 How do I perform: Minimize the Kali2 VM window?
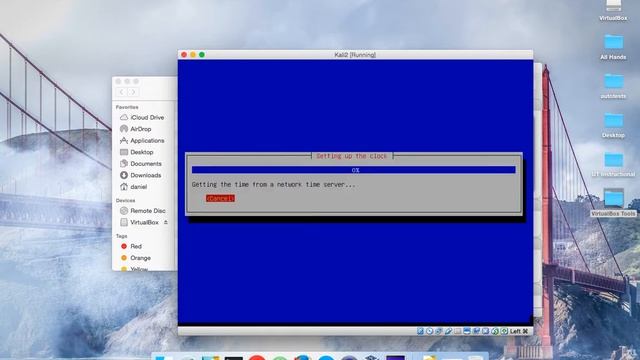click(x=193, y=55)
